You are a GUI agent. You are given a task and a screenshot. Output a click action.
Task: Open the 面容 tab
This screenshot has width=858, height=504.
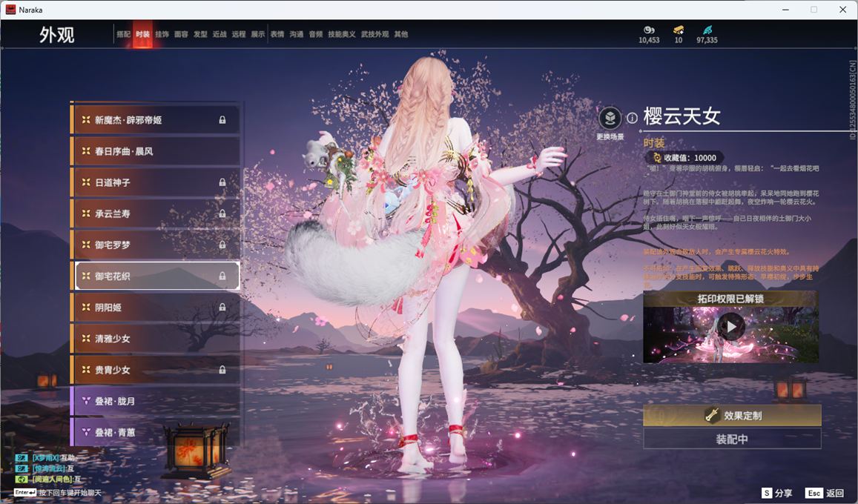181,34
